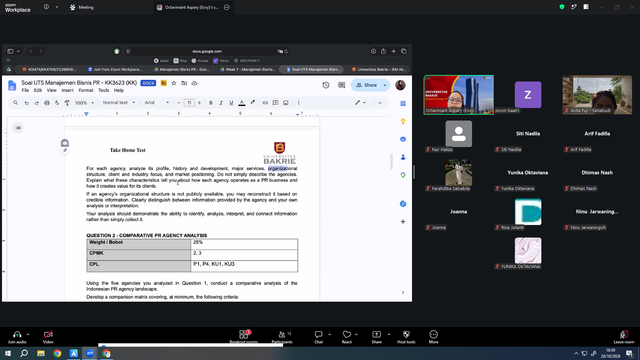Click the font size field showing 11
The height and width of the screenshot is (360, 640).
tap(189, 103)
